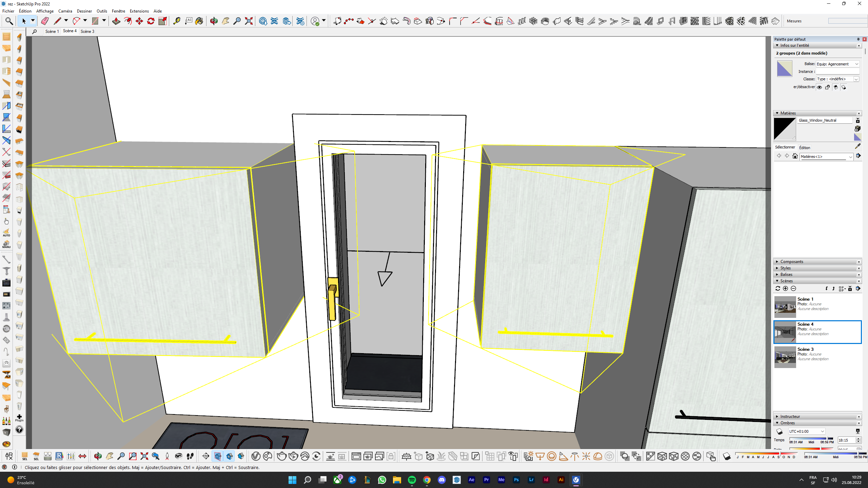
Task: Switch to Scène 3 tab
Action: [x=87, y=31]
